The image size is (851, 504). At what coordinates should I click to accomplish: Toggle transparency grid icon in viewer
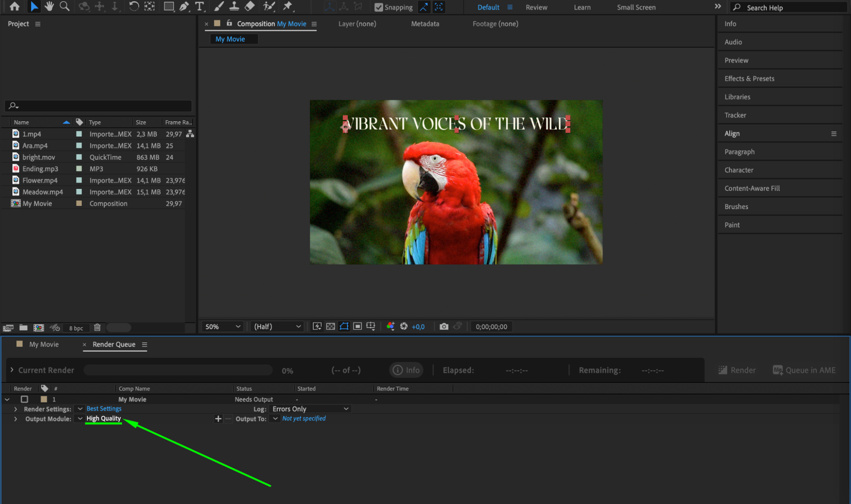[330, 326]
